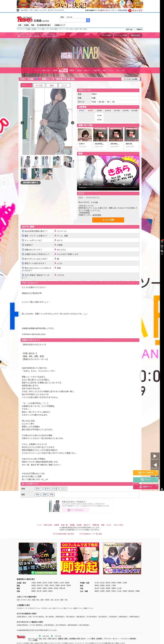The height and width of the screenshot is (644, 164).
Task: Open 地図 in the shop navigation
Action: 104,70
